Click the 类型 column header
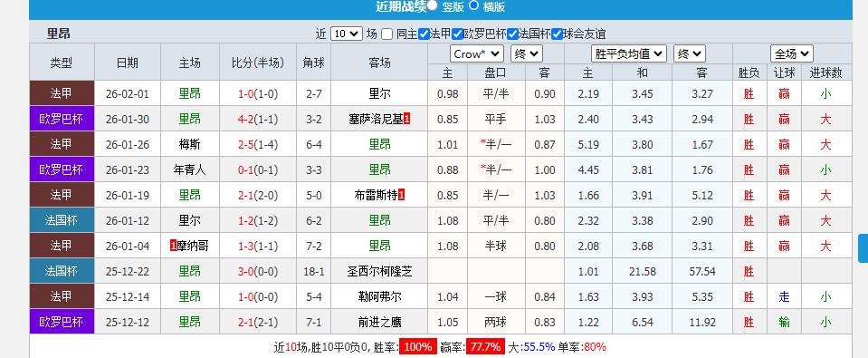 click(62, 63)
